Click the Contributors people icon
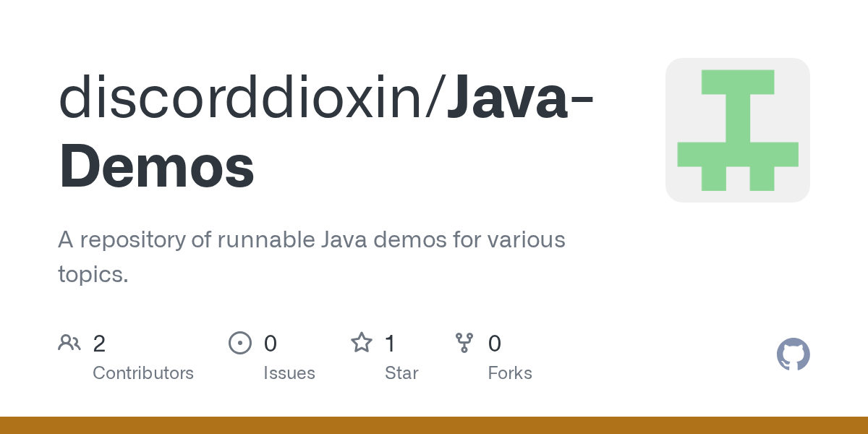This screenshot has height=434, width=868. pos(69,343)
